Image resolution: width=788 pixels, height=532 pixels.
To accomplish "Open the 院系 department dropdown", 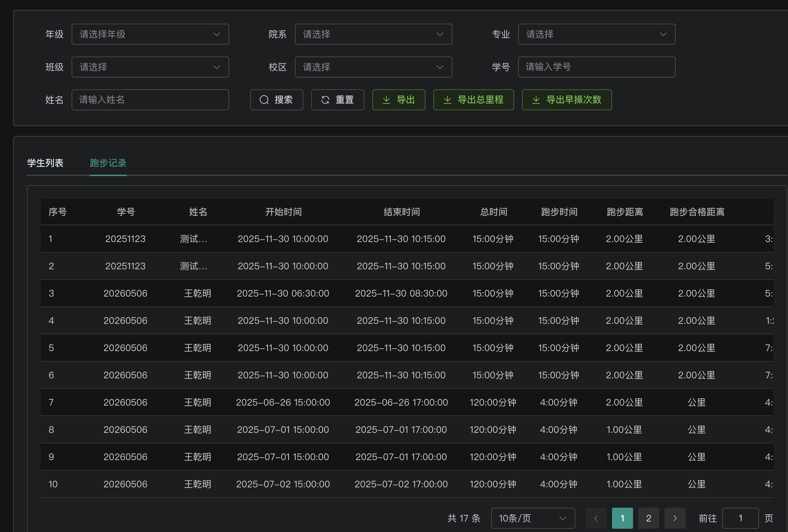I will click(x=373, y=34).
